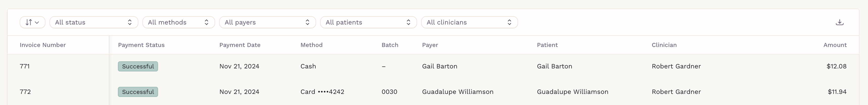Open invoice 771

tap(24, 66)
